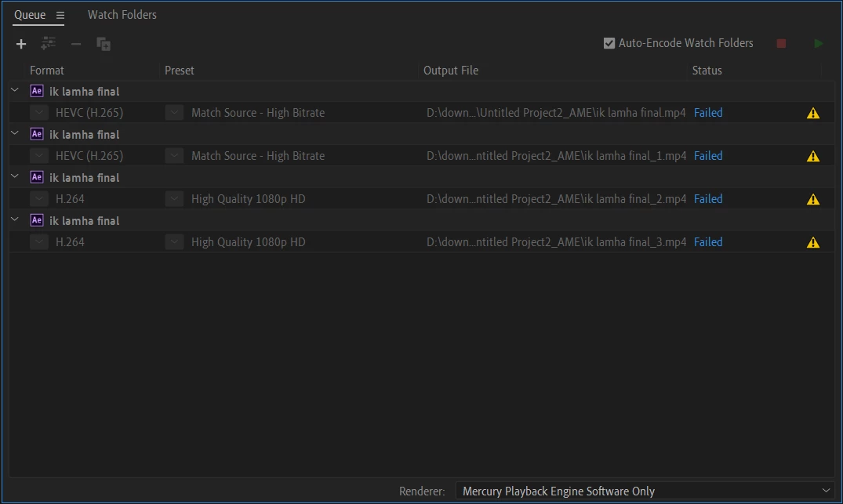The image size is (843, 504).
Task: Select the first ik lamha final source name
Action: coord(85,92)
